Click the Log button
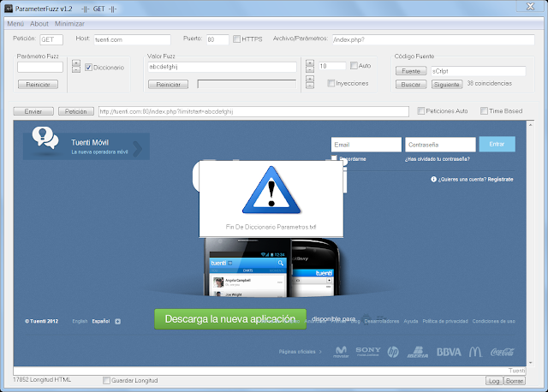 click(x=494, y=381)
